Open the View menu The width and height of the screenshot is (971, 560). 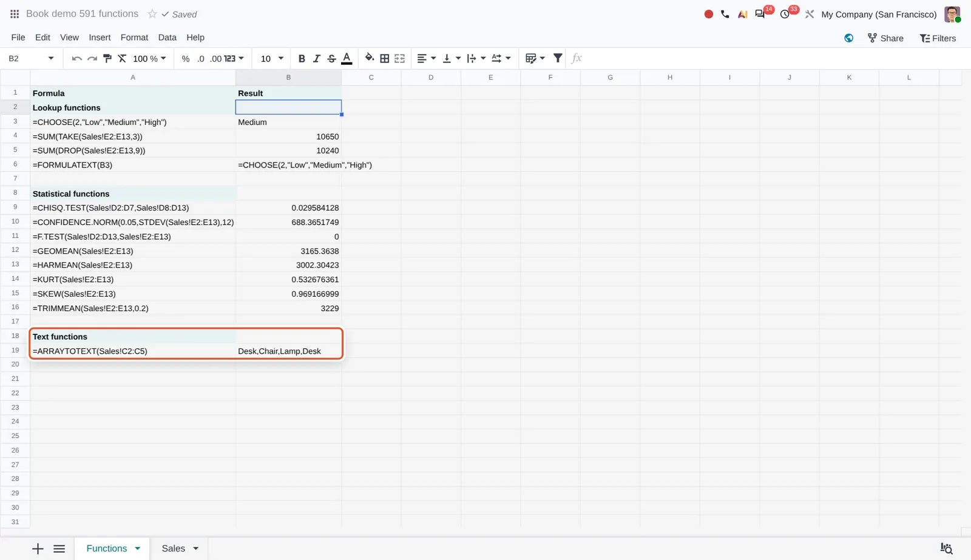(x=69, y=37)
